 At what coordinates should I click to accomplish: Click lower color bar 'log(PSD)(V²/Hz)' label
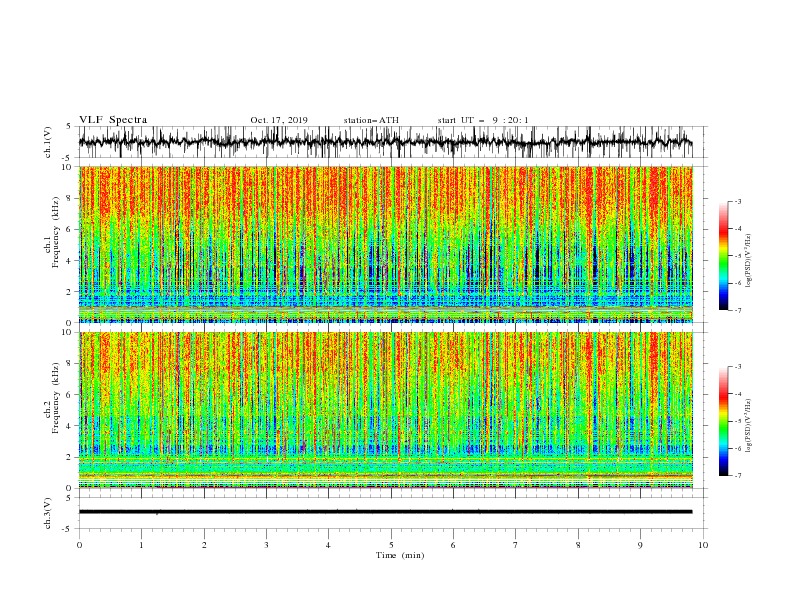tap(748, 426)
